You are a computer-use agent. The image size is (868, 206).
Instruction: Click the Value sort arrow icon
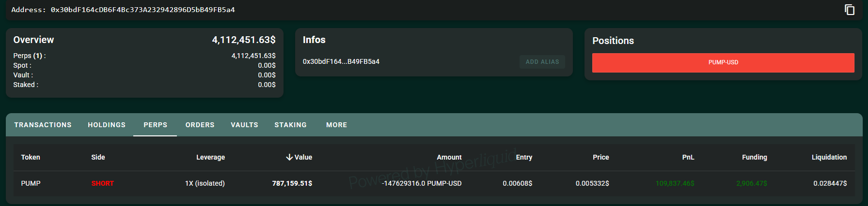[289, 157]
